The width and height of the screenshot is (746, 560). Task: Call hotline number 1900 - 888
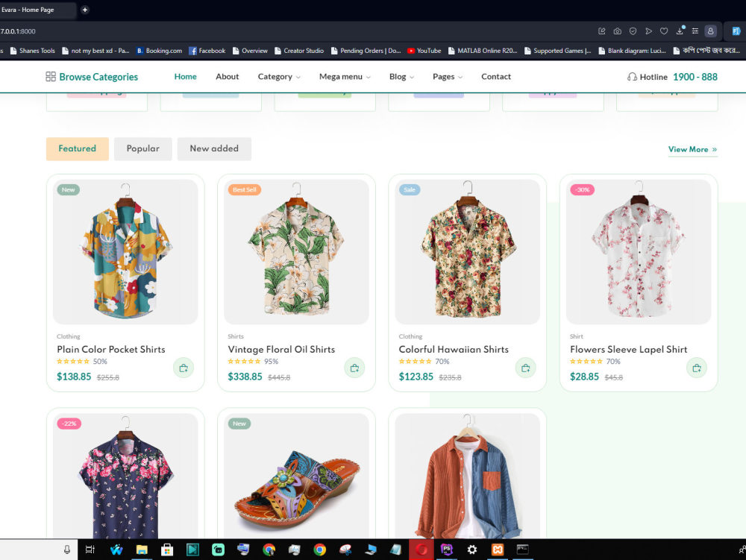[695, 77]
